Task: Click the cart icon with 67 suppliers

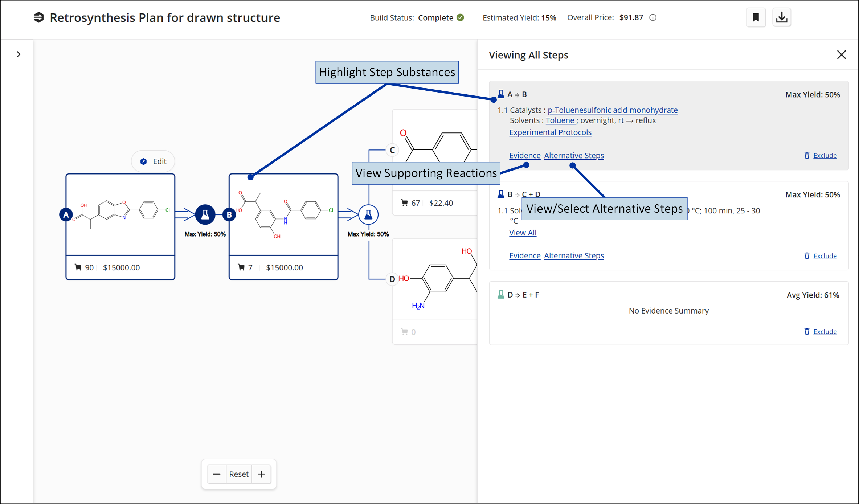Action: [404, 203]
